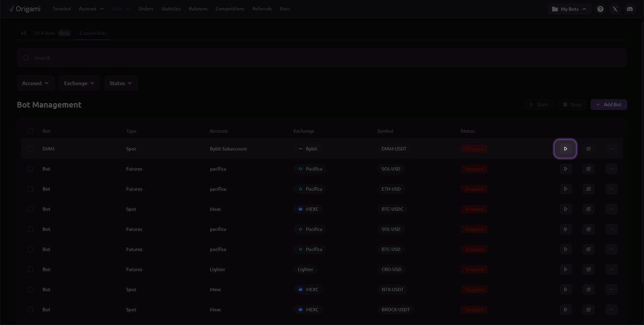Focus the bot Search field

322,57
